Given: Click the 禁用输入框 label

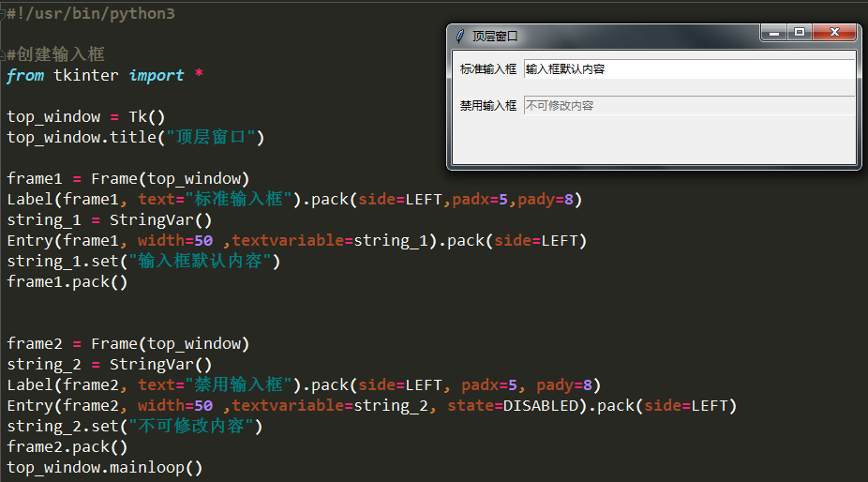Looking at the screenshot, I should click(487, 105).
